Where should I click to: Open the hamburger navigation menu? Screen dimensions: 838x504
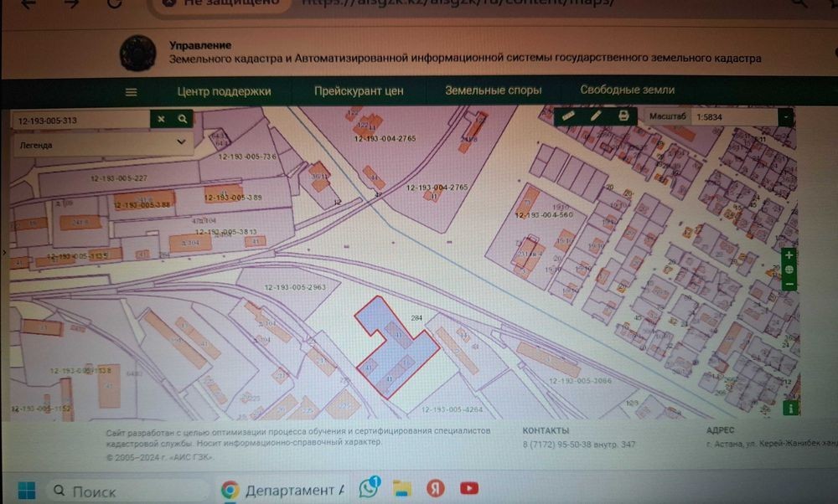point(131,92)
